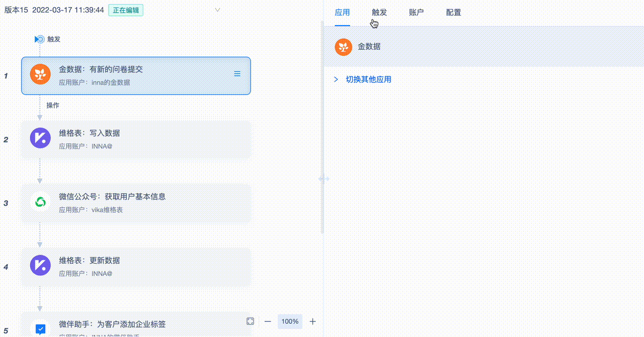644x337 pixels.
Task: Click the 100% zoom level display
Action: (x=290, y=321)
